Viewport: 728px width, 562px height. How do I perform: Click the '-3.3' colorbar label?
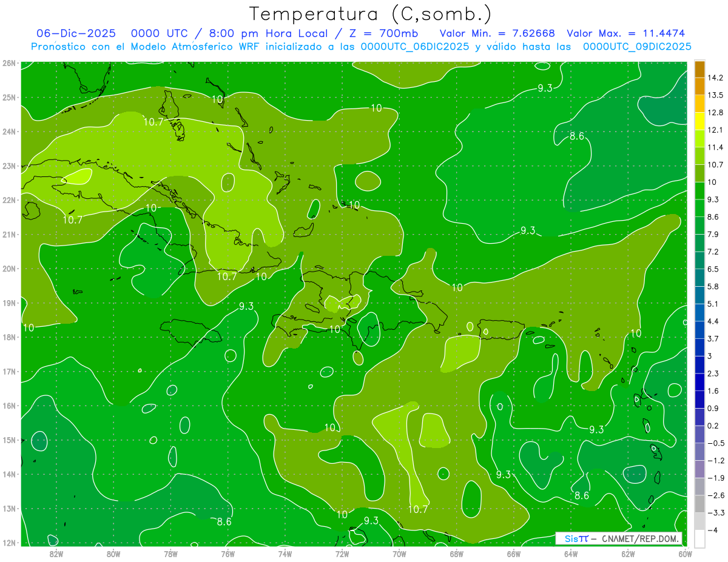tap(716, 512)
